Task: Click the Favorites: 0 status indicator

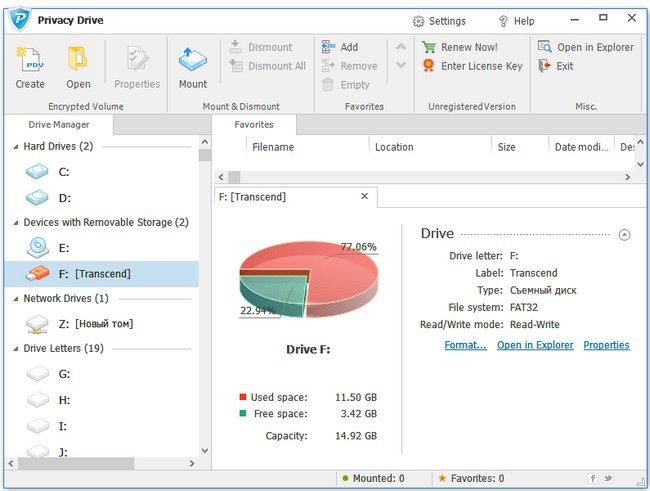Action: [x=471, y=478]
